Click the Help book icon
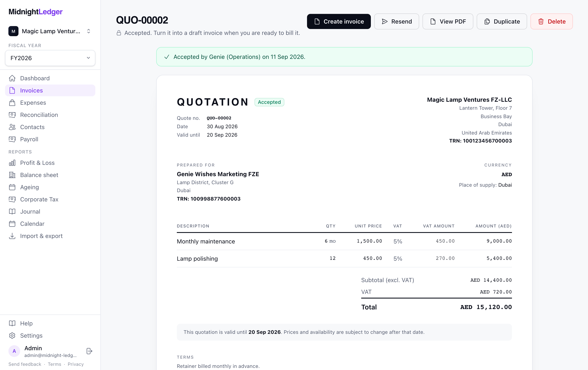This screenshot has height=370, width=588. pos(12,323)
